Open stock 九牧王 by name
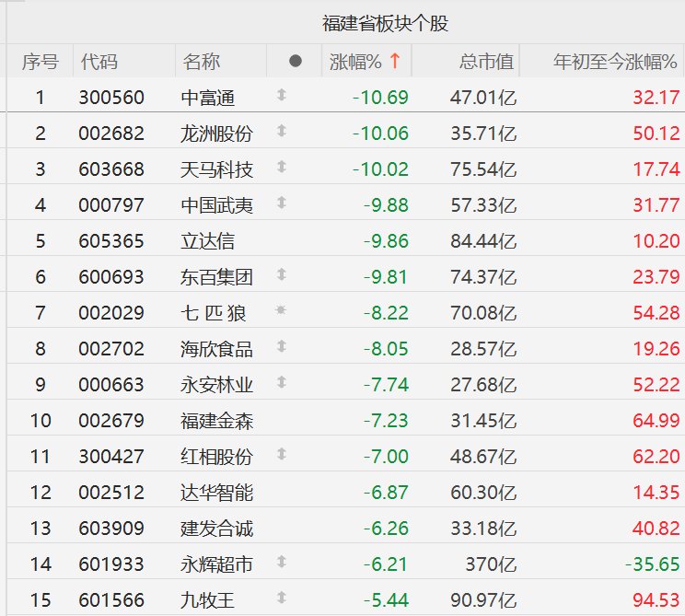Screen dimensions: 685x616 click(208, 600)
